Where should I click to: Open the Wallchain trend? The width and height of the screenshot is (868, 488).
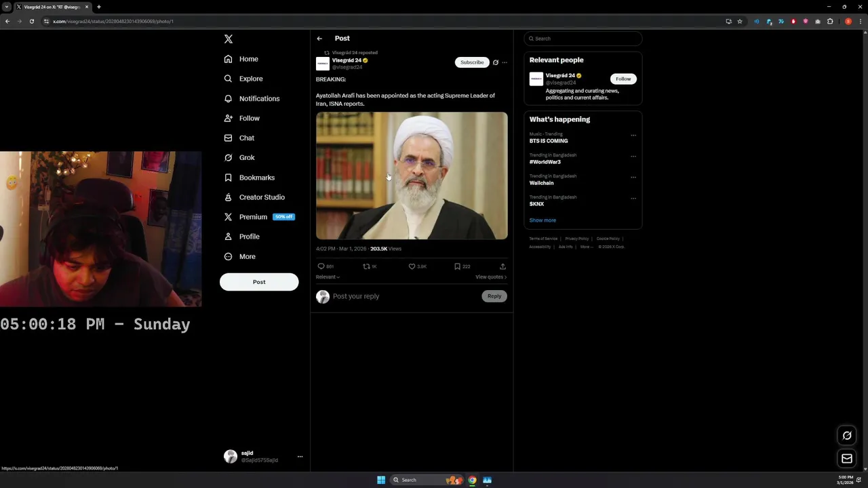[x=542, y=183]
